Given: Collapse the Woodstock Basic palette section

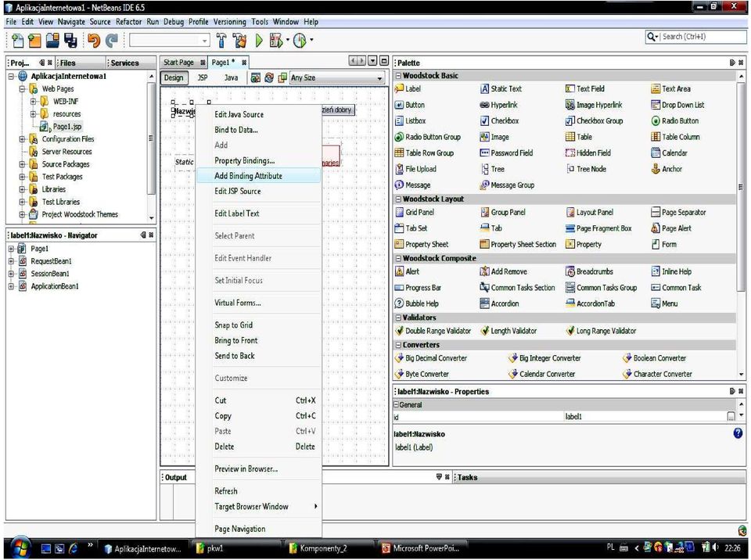Looking at the screenshot, I should pos(398,76).
